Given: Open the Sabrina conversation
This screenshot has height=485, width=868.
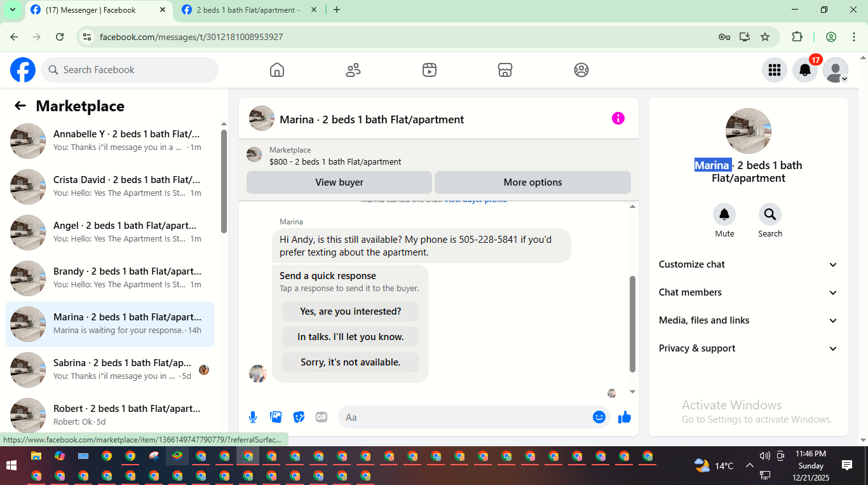Looking at the screenshot, I should (110, 370).
